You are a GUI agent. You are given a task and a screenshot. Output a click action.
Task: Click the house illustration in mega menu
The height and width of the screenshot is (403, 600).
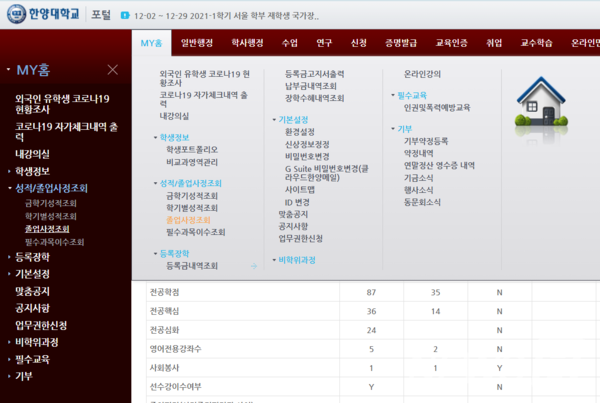(541, 102)
